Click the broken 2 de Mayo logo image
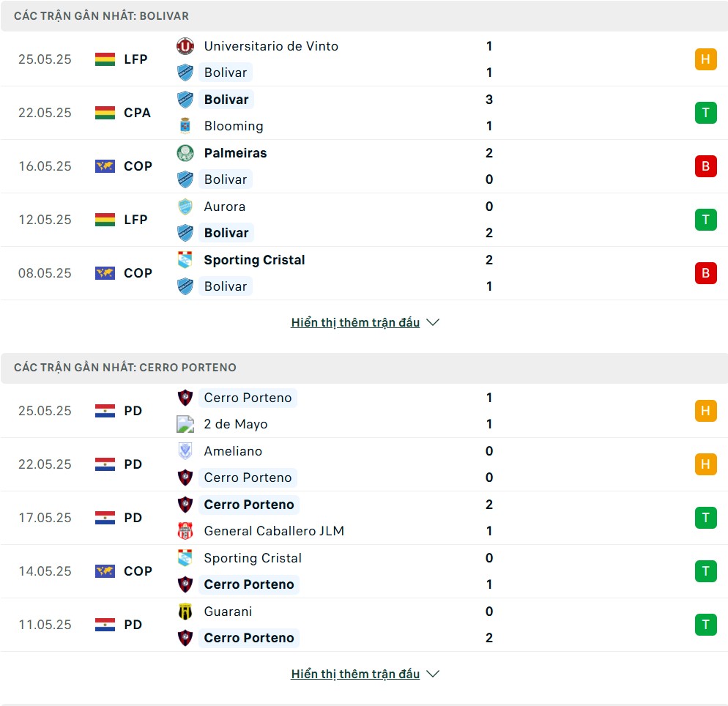Viewport: 728px width, 706px height. (185, 424)
